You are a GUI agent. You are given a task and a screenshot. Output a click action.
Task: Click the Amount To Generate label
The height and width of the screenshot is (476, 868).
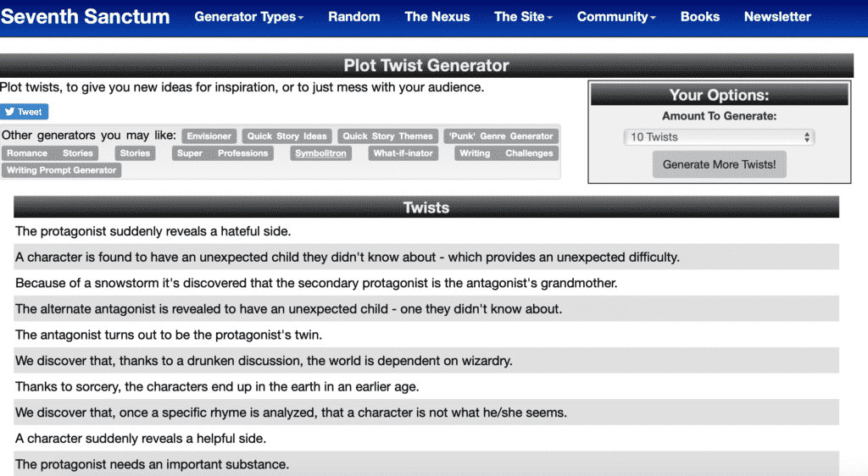coord(719,116)
